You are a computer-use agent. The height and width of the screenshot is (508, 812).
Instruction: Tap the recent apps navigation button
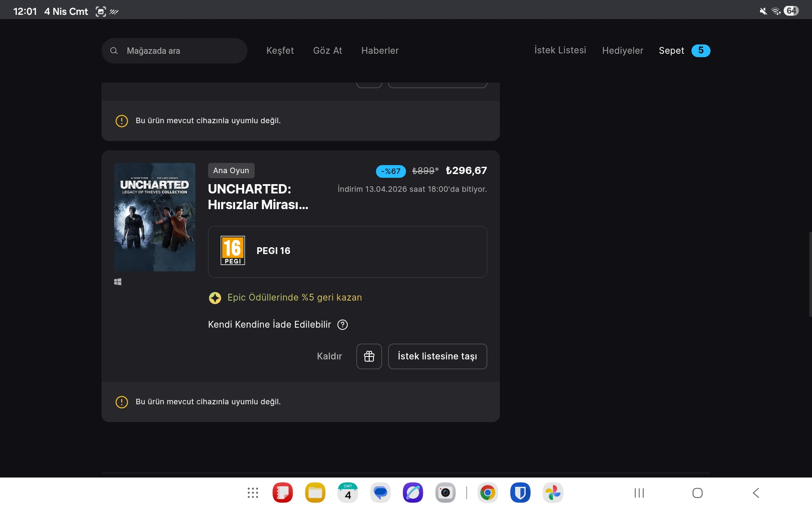[639, 493]
